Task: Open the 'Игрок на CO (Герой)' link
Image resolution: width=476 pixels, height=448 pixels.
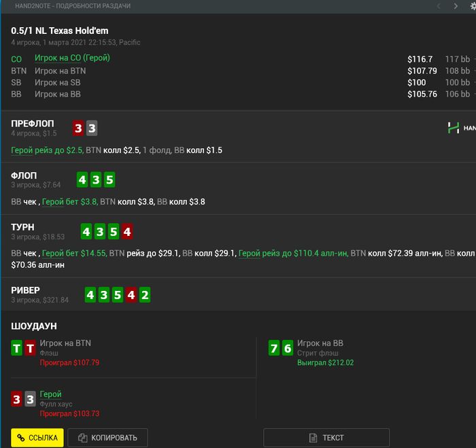Action: 72,58
